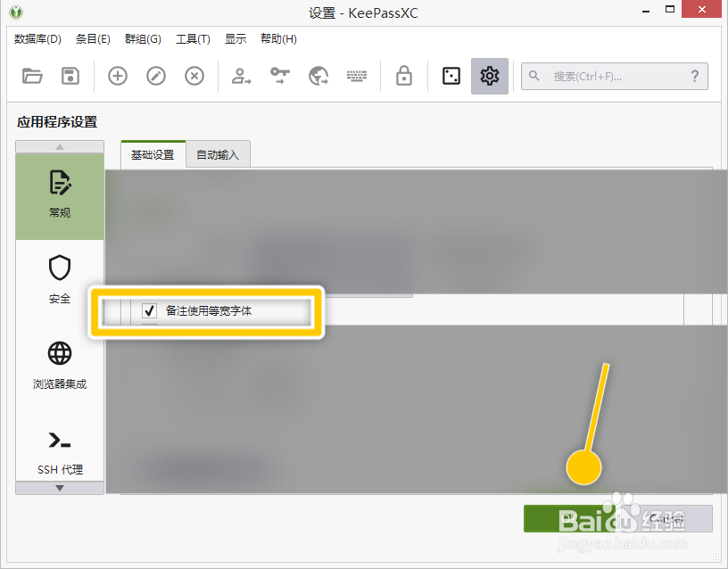Collapse sidebar using top arrow expander

coord(60,145)
